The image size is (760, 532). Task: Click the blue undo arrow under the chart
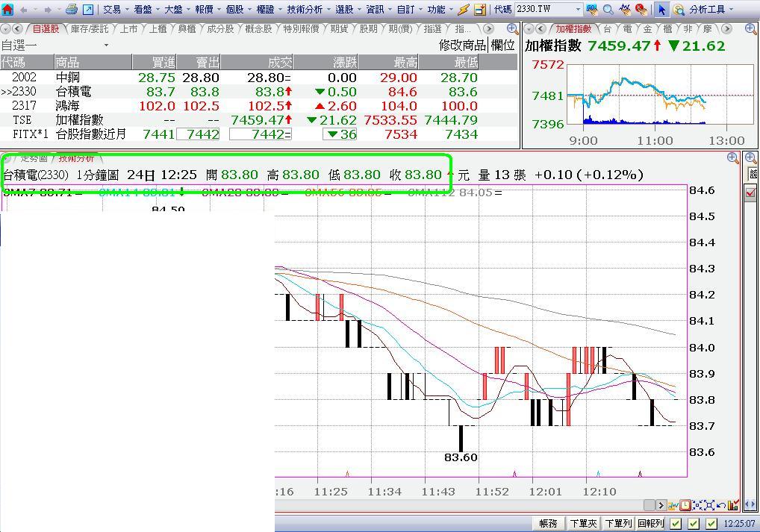[x=720, y=505]
